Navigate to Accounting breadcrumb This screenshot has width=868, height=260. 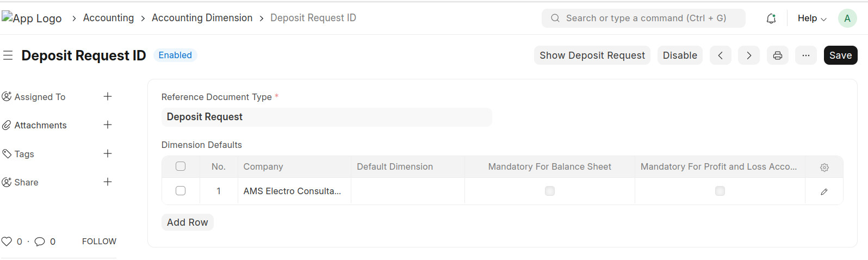click(x=108, y=18)
